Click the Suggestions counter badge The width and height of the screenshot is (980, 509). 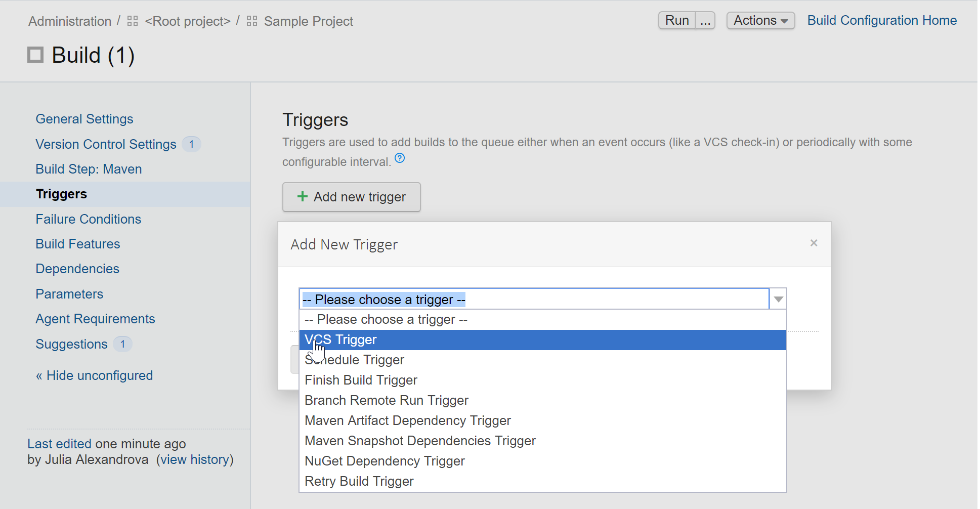pos(122,344)
